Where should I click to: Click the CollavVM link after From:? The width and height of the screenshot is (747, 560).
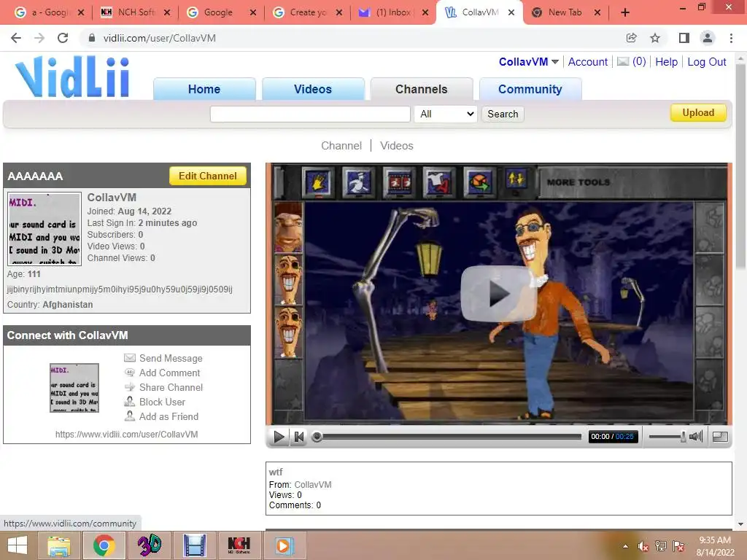click(312, 484)
